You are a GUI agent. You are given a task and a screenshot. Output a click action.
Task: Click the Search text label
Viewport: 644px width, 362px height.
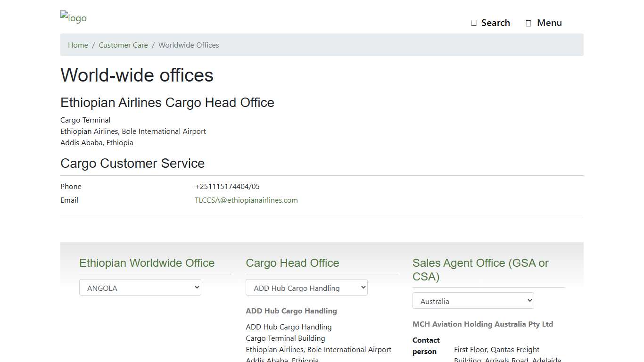tap(495, 22)
